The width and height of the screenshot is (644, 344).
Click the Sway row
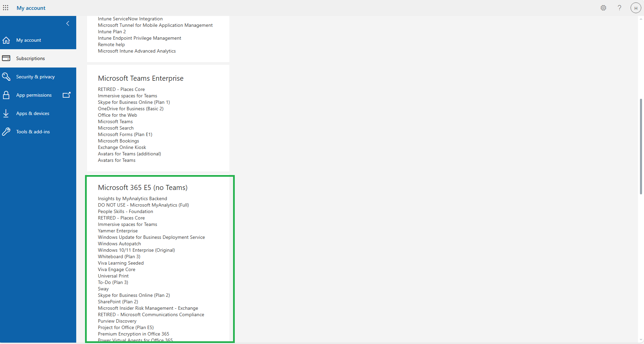(x=103, y=289)
